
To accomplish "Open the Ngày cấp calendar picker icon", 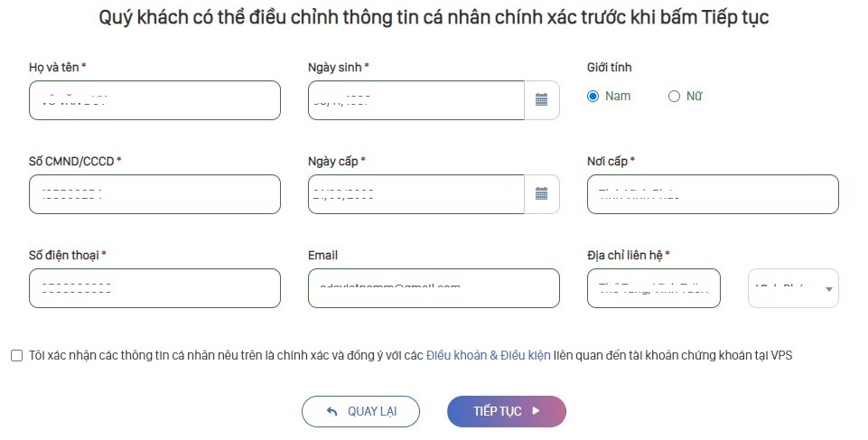I will 542,194.
